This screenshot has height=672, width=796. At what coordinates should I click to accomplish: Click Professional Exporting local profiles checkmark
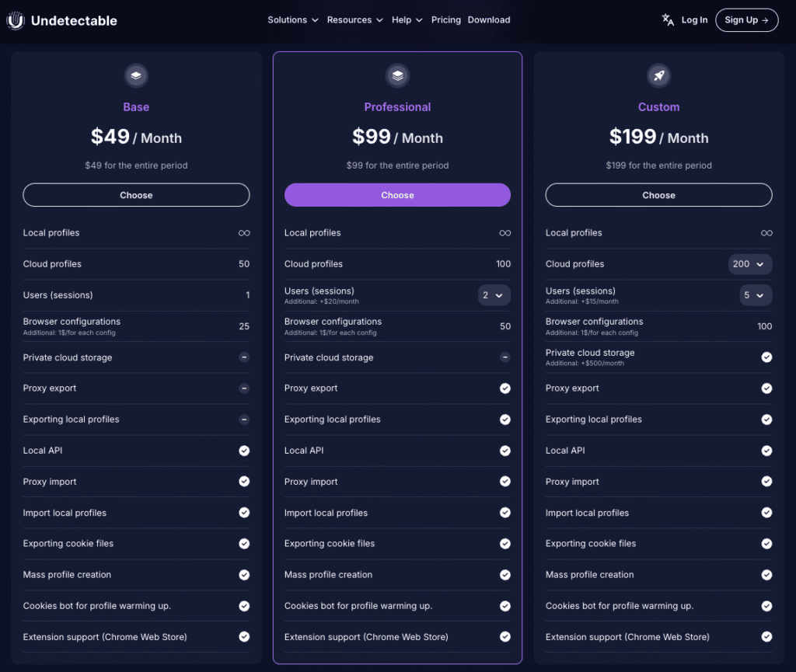(505, 420)
